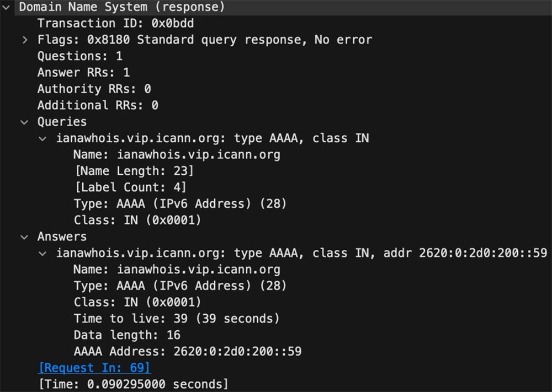Collapse the Answers section

pyautogui.click(x=24, y=237)
